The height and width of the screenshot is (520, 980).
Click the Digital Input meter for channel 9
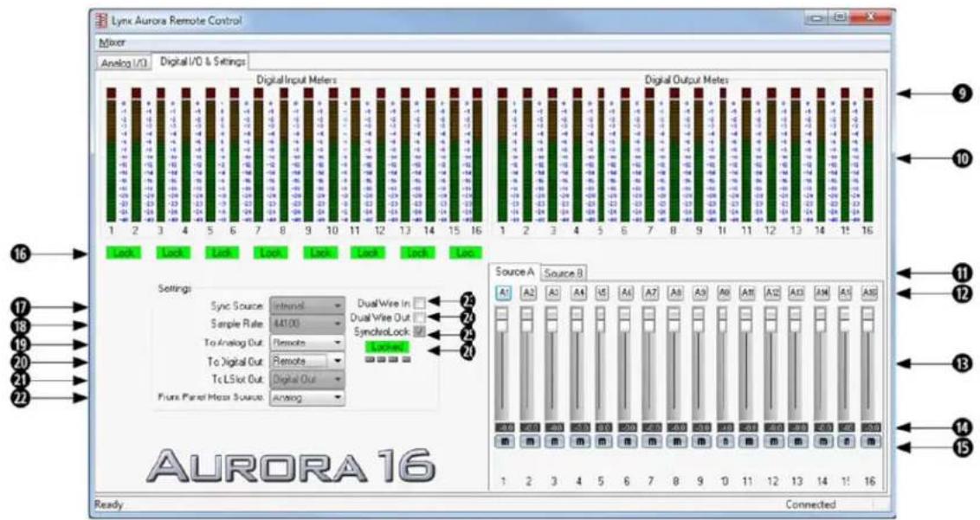tap(308, 155)
